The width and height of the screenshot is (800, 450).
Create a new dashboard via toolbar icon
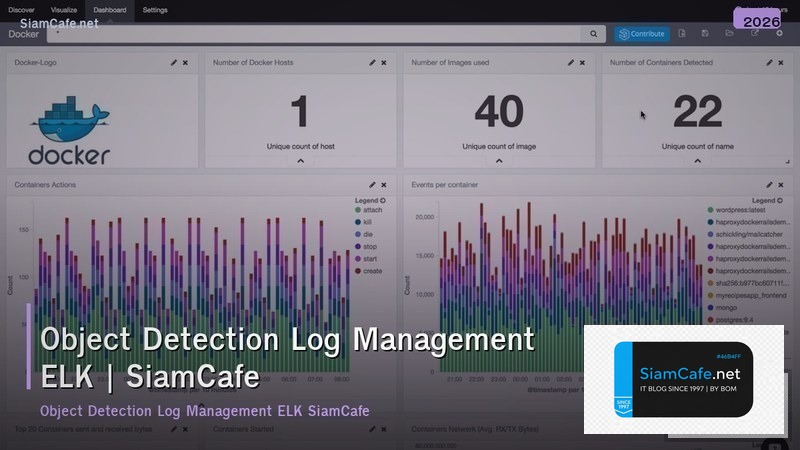click(682, 34)
